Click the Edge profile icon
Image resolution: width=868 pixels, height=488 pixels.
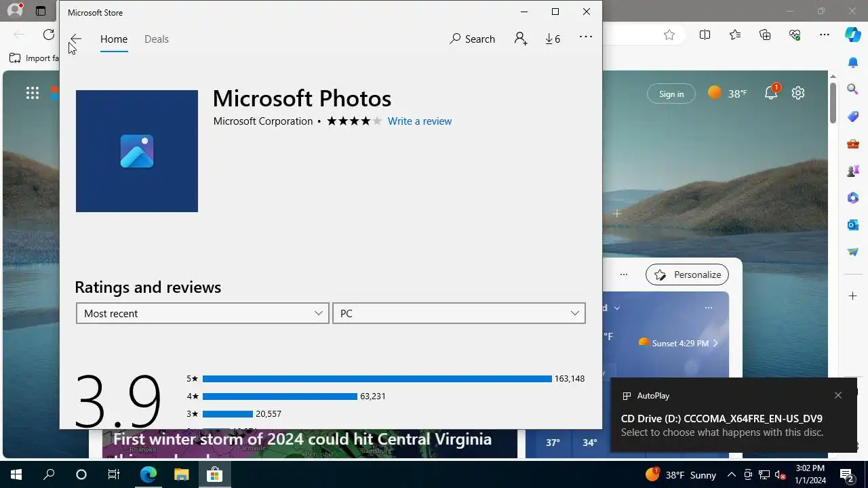pyautogui.click(x=14, y=11)
